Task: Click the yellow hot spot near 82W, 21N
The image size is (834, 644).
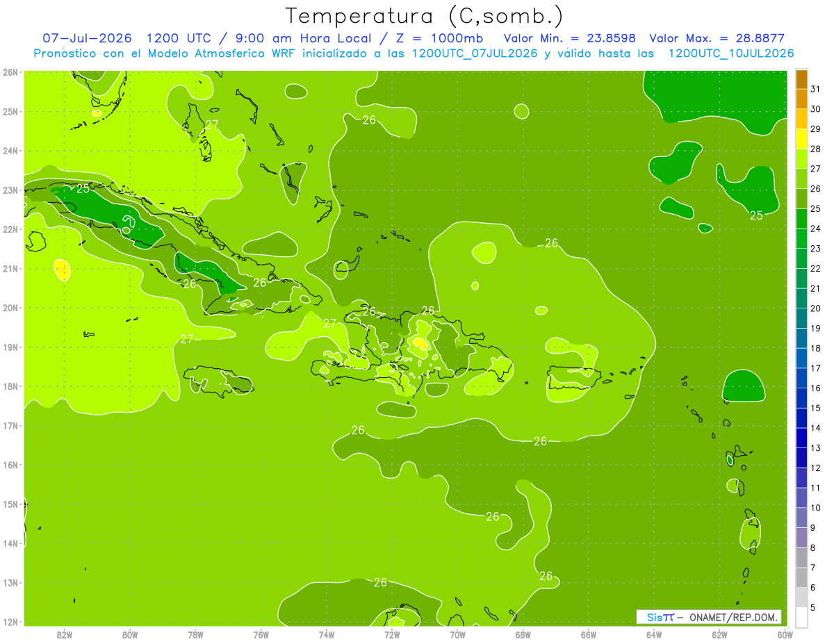Action: (x=62, y=269)
